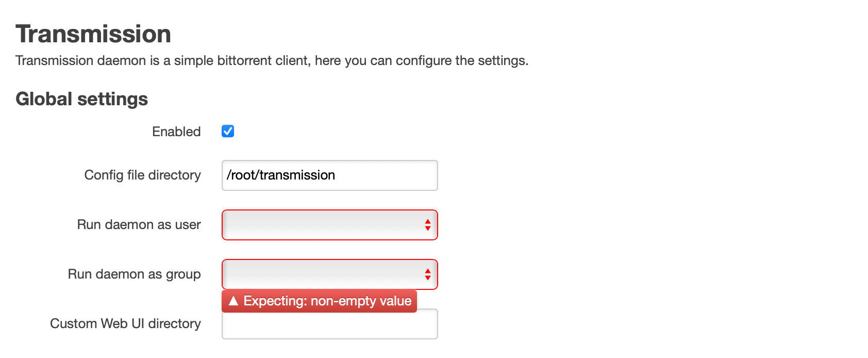
Task: Open the Run daemon as user dropdown
Action: point(330,225)
